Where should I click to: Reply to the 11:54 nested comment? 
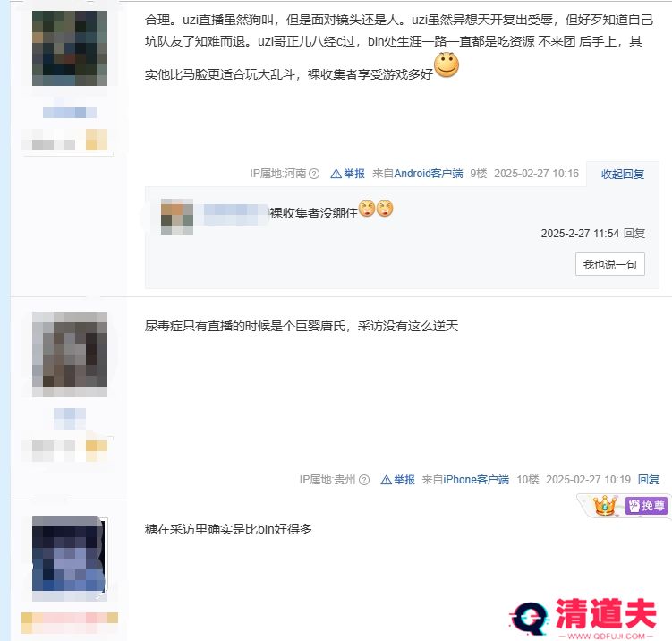[634, 234]
